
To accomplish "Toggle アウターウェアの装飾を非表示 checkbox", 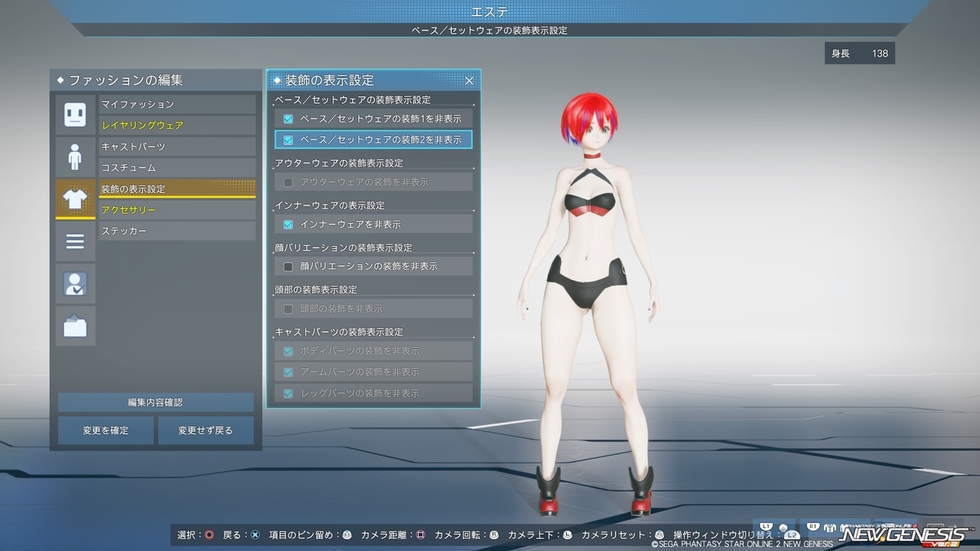I will tap(287, 182).
